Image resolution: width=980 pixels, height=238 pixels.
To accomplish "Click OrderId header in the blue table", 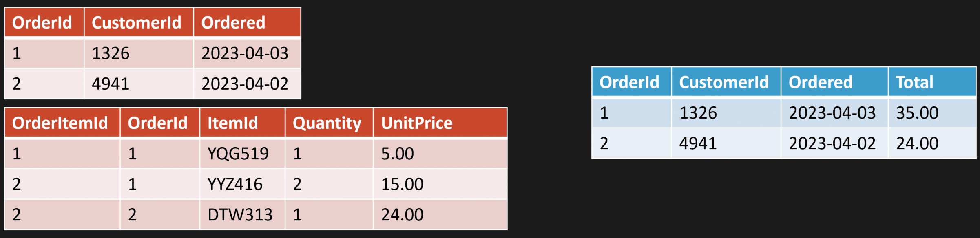I will tap(629, 82).
